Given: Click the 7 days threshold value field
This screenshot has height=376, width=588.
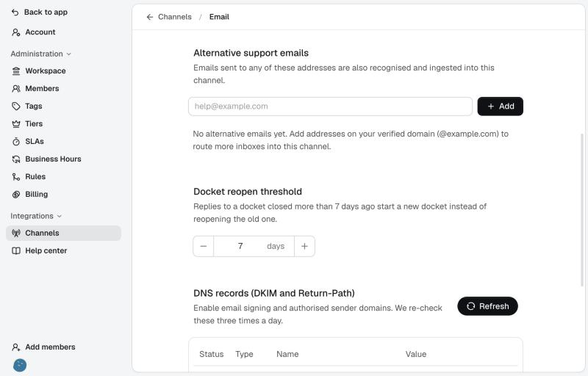Looking at the screenshot, I should pyautogui.click(x=254, y=247).
